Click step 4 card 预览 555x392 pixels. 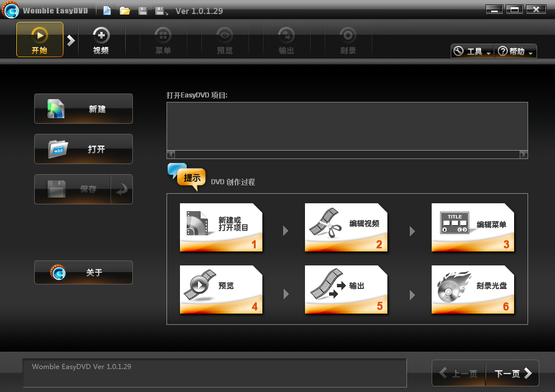coord(221,290)
